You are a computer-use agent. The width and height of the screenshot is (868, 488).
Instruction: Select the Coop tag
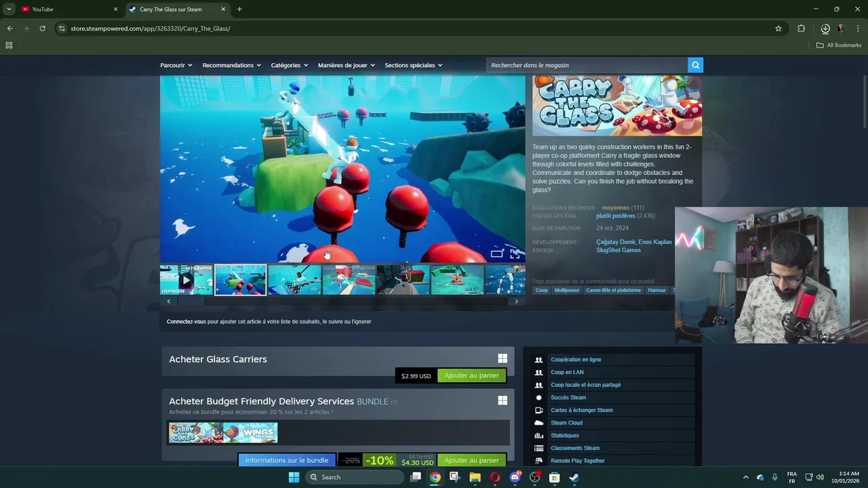click(541, 290)
